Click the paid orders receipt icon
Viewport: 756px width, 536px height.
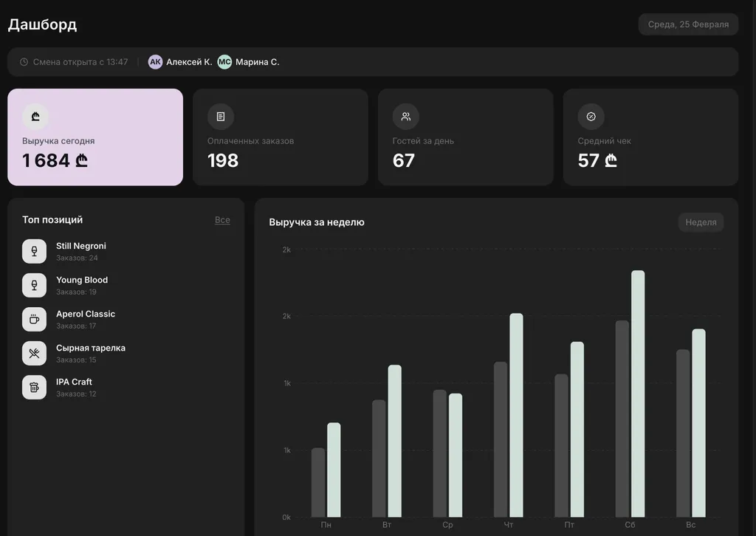tap(221, 117)
